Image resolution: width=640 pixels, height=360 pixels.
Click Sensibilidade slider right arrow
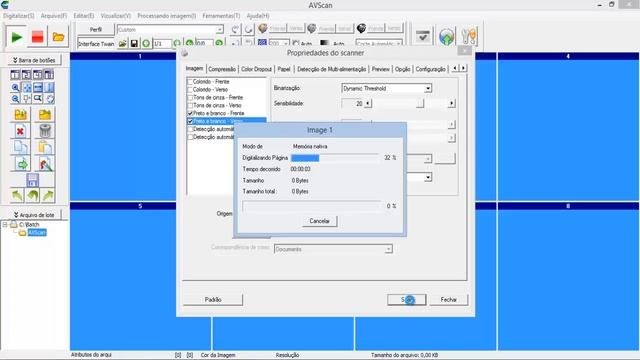tap(451, 104)
